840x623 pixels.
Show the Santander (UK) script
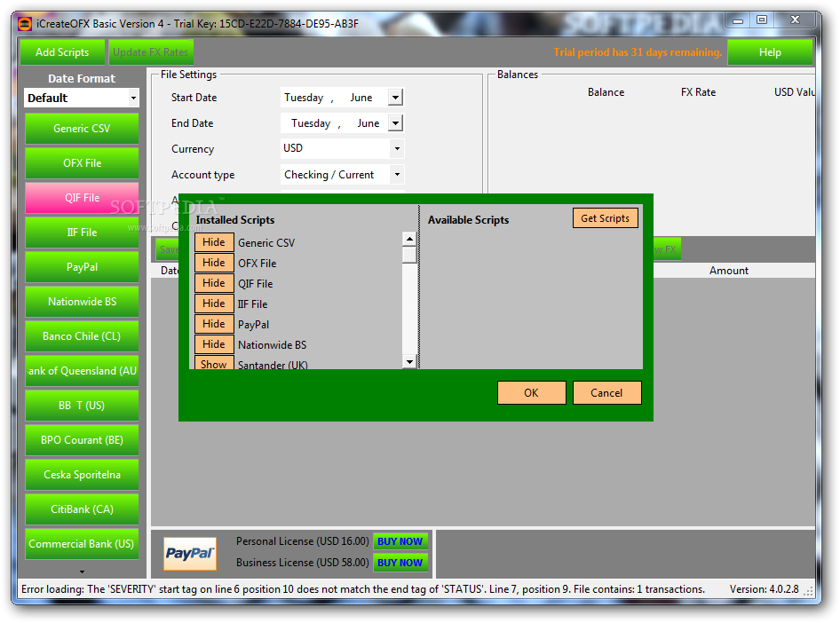pos(214,363)
